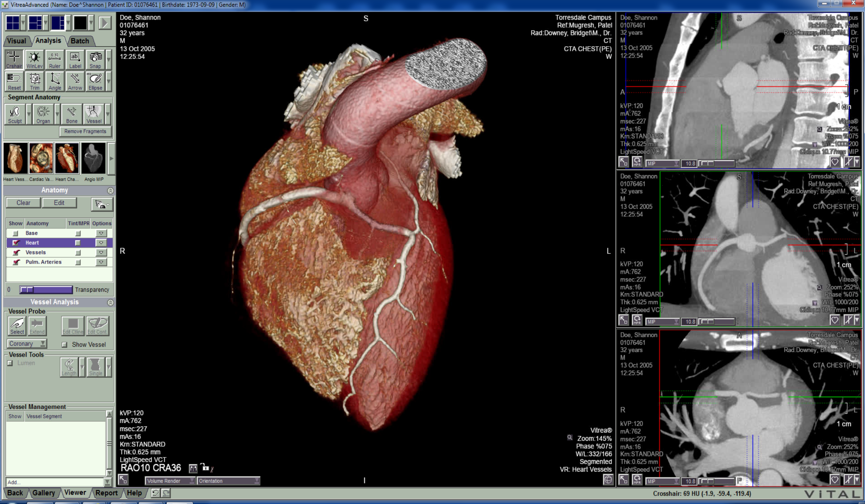Collapse the Anatomy panel
The width and height of the screenshot is (865, 504).
coord(110,191)
